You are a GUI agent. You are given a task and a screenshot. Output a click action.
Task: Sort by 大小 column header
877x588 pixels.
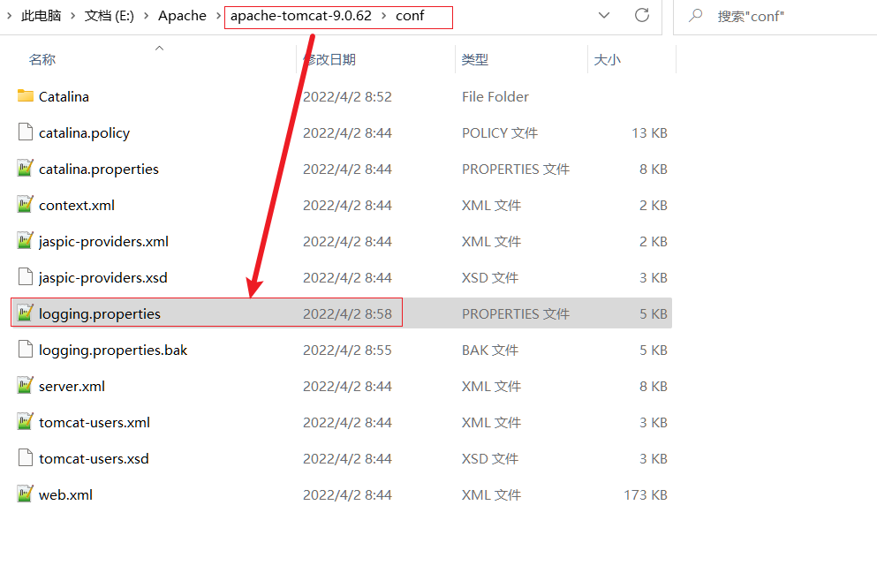click(608, 59)
